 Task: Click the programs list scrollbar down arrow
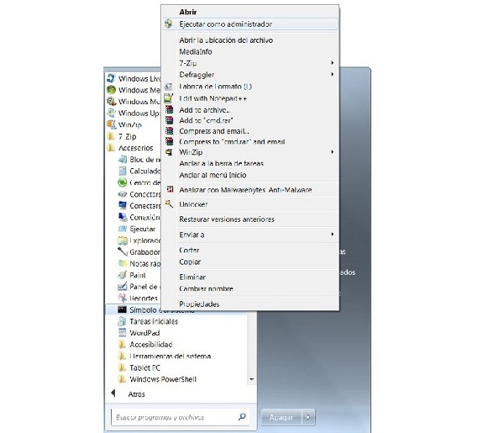point(252,379)
